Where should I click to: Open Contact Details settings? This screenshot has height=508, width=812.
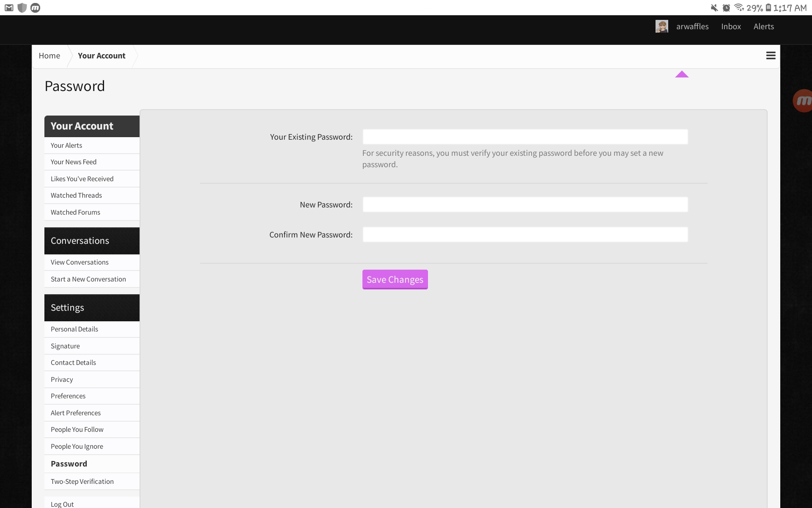(92, 362)
